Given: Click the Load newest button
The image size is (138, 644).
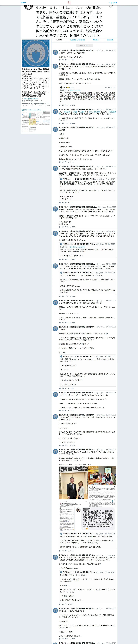Looking at the screenshot, I should coord(84,45).
